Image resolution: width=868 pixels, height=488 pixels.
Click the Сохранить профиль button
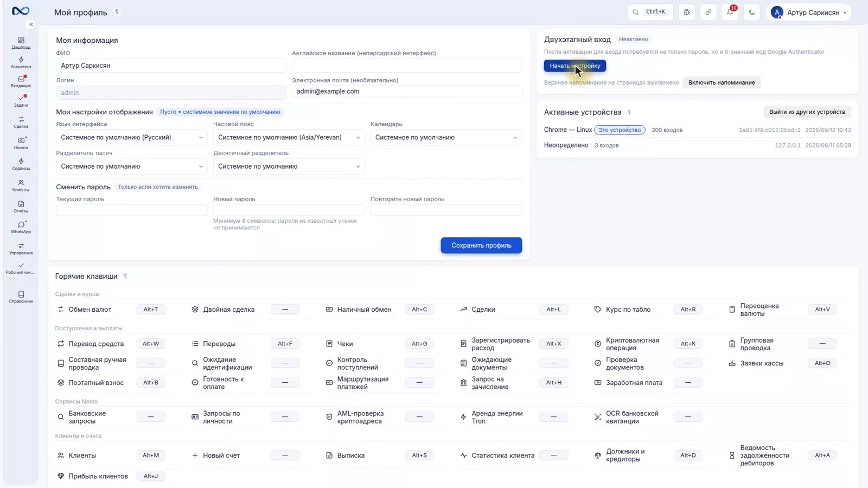coord(481,245)
